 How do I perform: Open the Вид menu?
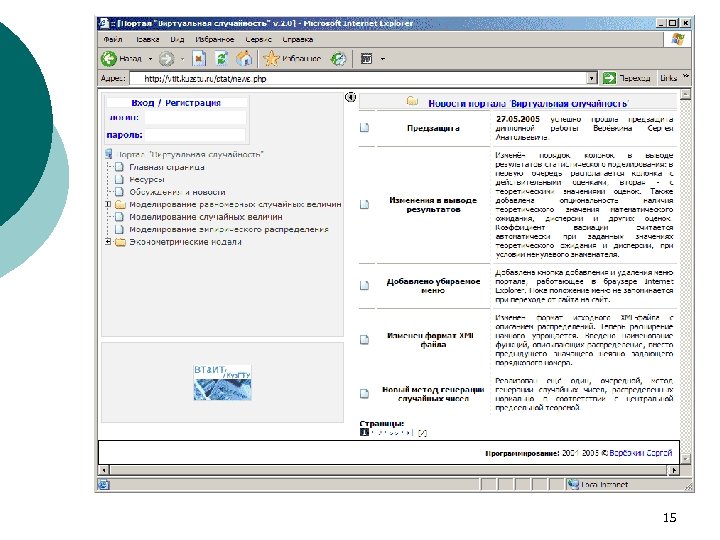tap(177, 39)
